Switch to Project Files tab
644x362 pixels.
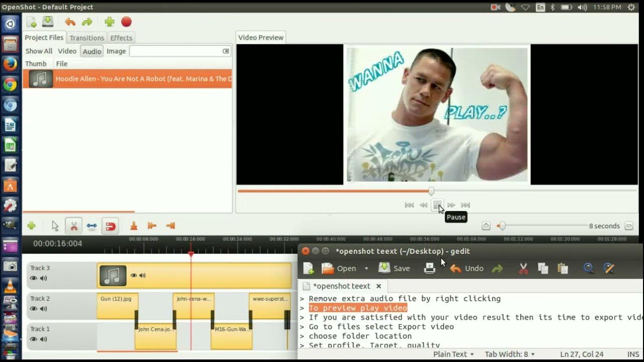(x=44, y=37)
